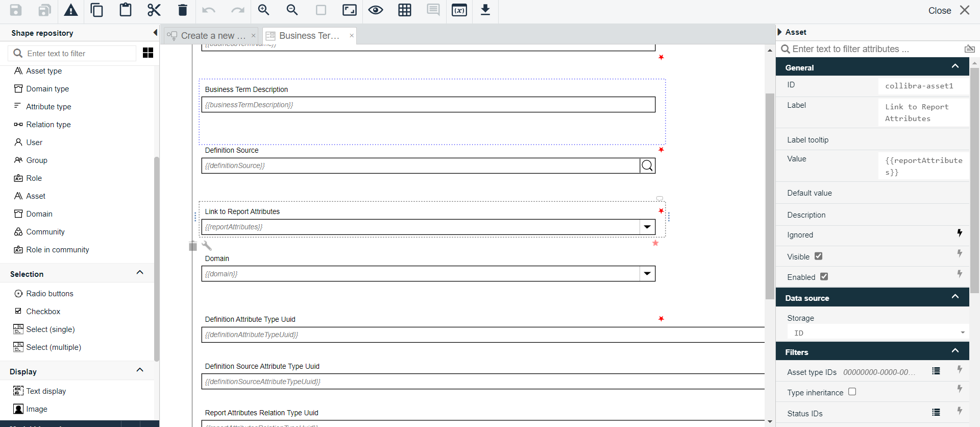Collapse the General section

[955, 66]
